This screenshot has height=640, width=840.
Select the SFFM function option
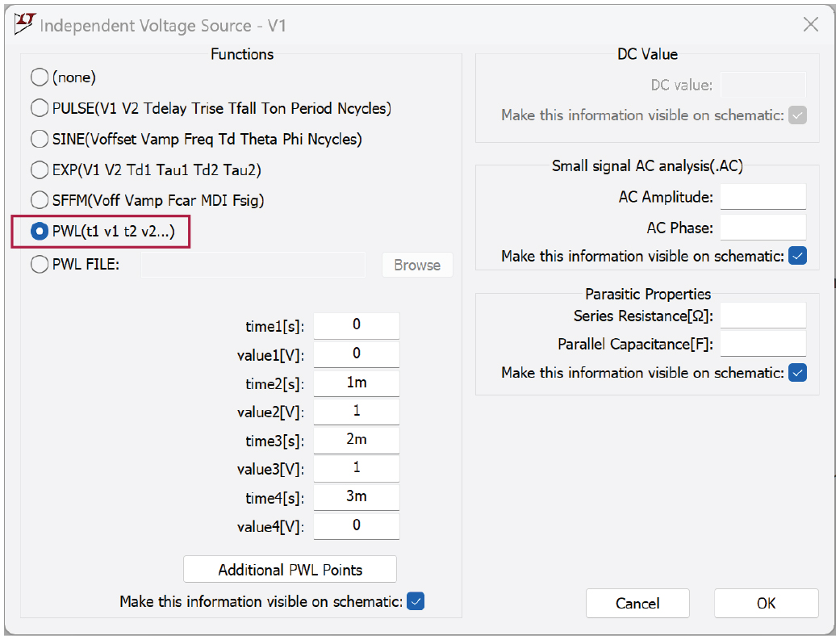[40, 200]
